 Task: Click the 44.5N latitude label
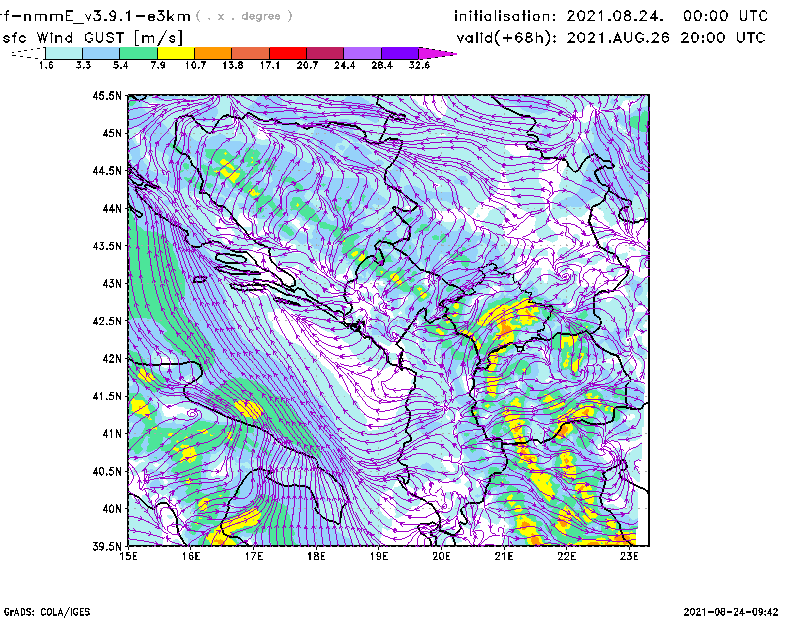pos(107,170)
